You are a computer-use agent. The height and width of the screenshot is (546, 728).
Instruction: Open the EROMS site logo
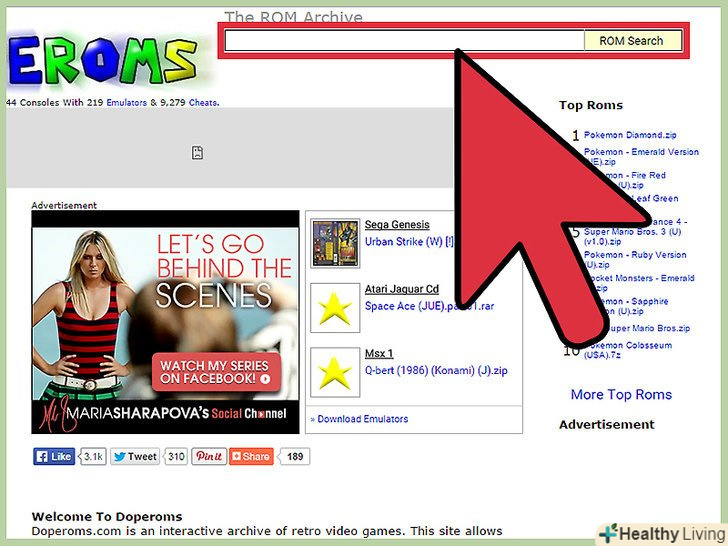(x=103, y=61)
